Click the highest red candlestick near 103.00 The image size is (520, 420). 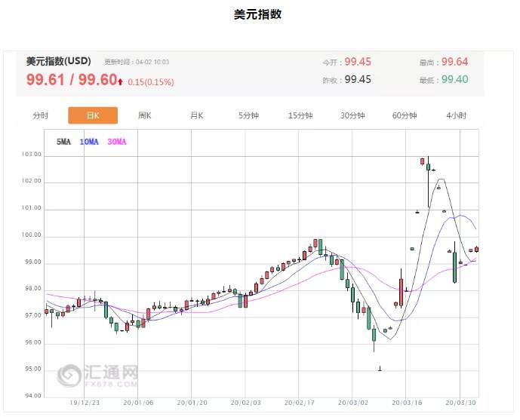[x=422, y=161]
